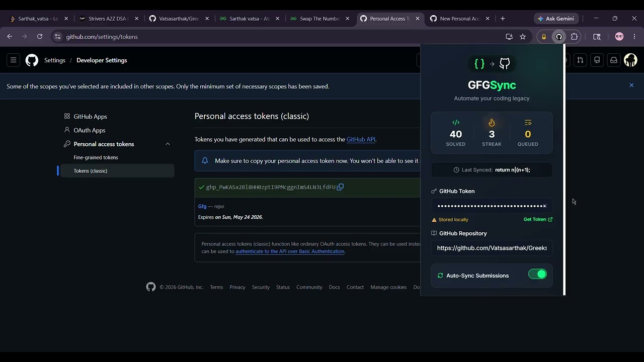Click the browser address bar

click(x=282, y=37)
